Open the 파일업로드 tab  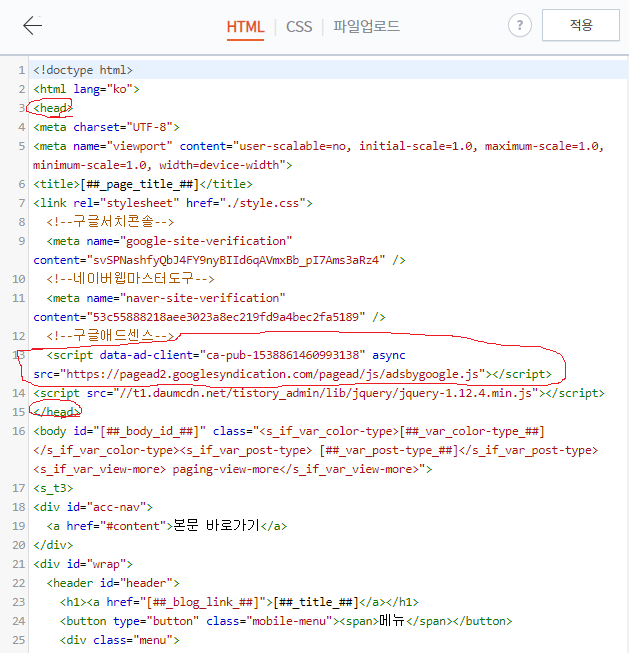tap(366, 27)
